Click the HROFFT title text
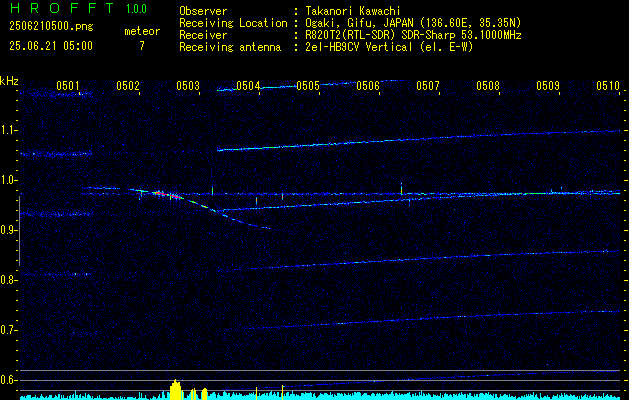Image resolution: width=629 pixels, height=400 pixels. click(x=62, y=8)
